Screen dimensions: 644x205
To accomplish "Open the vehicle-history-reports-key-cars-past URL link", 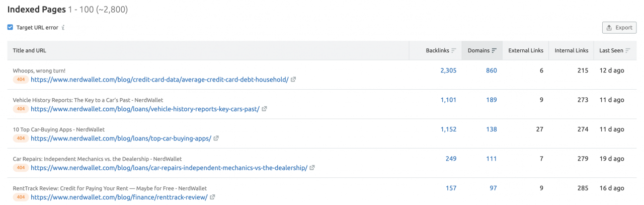I will (145, 109).
